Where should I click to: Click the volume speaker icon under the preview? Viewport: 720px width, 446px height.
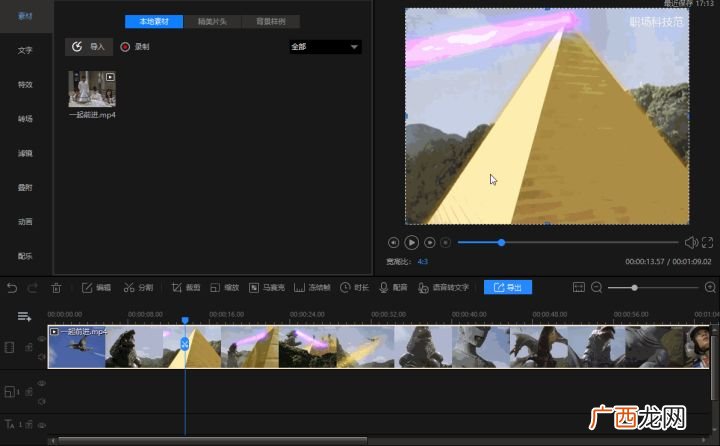coord(691,243)
